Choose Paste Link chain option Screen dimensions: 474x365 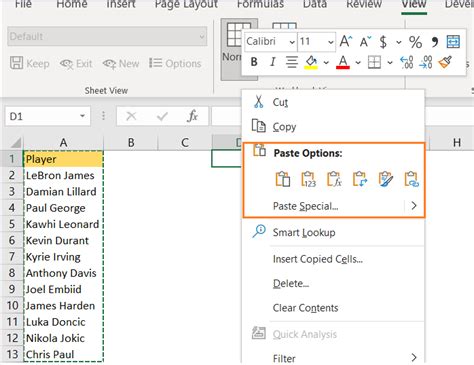click(412, 179)
